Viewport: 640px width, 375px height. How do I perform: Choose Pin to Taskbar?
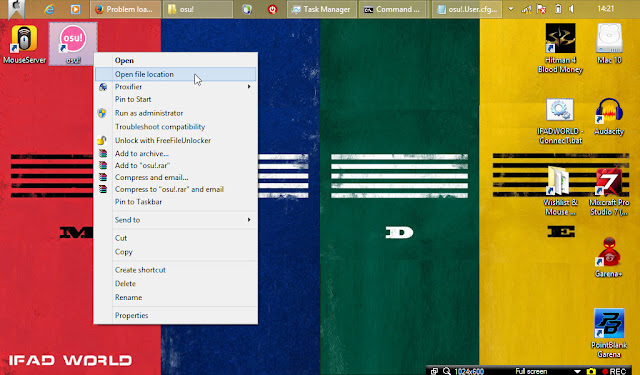pyautogui.click(x=176, y=202)
